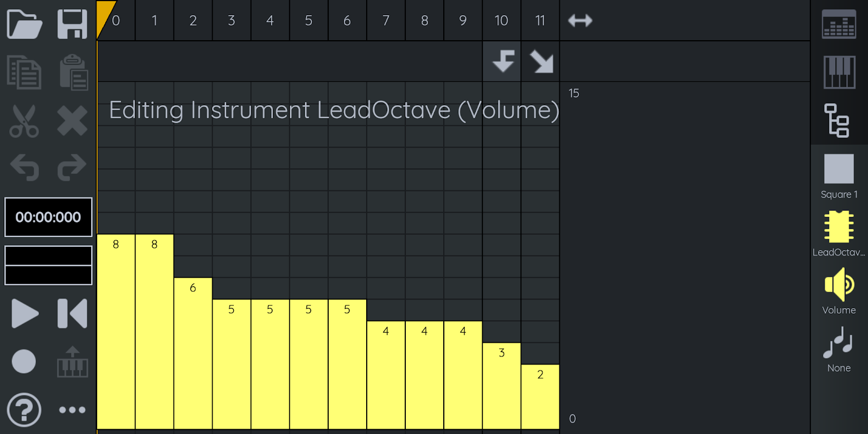Open the LeadOctave instrument selector

tap(839, 233)
